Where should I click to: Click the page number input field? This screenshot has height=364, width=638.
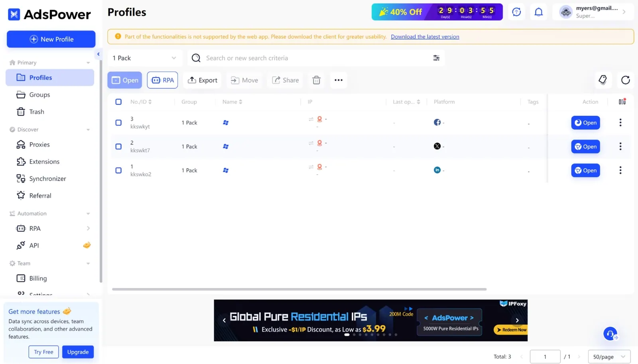point(545,356)
